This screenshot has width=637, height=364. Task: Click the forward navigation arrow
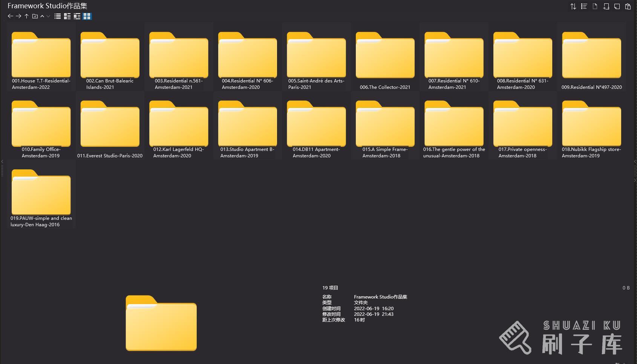coord(18,16)
